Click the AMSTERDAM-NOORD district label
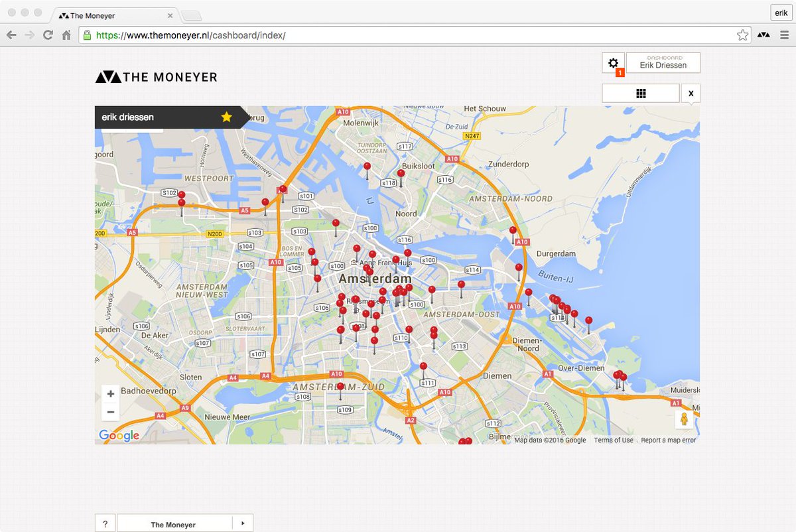This screenshot has width=796, height=532. tap(511, 199)
